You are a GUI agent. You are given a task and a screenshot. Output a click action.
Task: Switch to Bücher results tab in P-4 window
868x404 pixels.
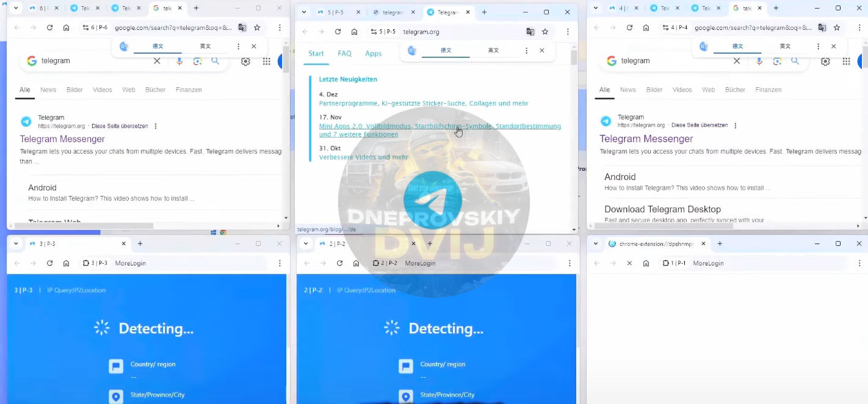[x=735, y=90]
